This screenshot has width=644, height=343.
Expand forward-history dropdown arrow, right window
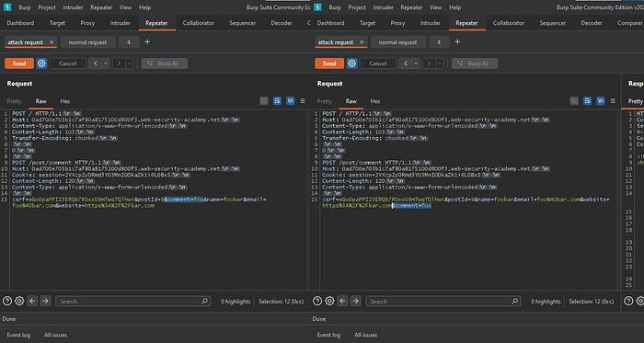(440, 63)
